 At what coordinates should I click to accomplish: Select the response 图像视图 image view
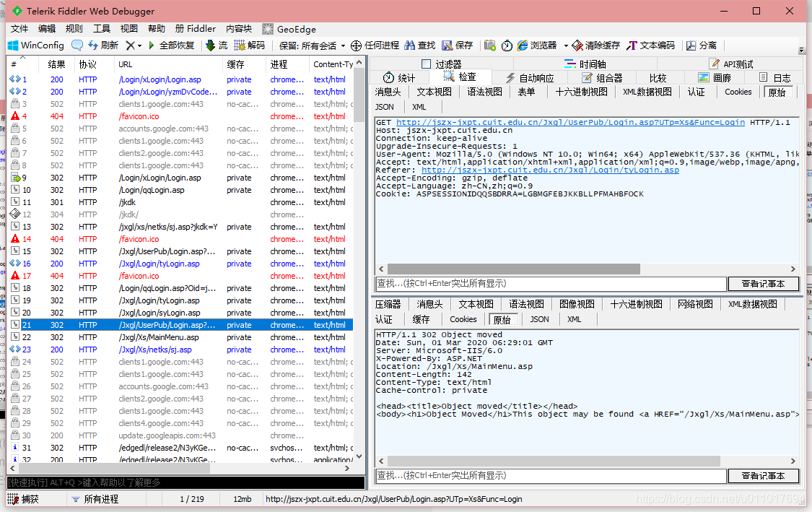[577, 305]
